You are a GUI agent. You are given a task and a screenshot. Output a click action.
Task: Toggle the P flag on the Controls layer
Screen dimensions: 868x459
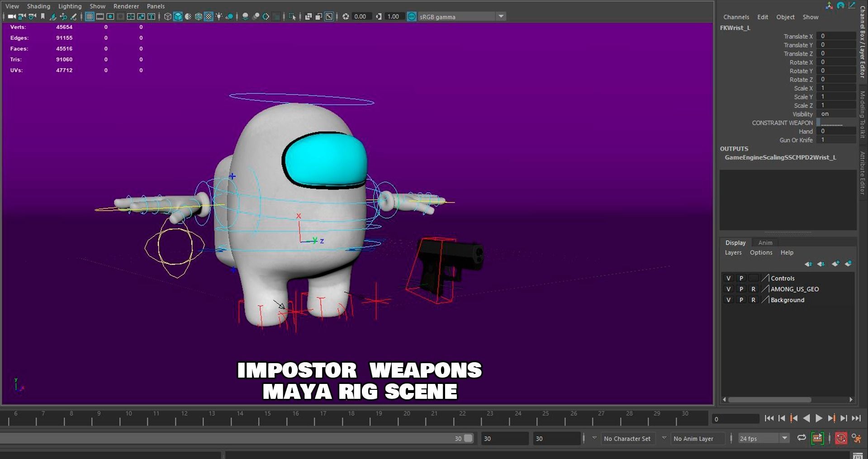[x=741, y=278]
